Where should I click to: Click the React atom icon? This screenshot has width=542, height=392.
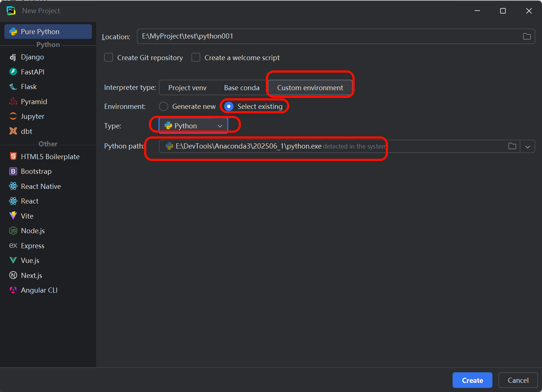pos(13,201)
